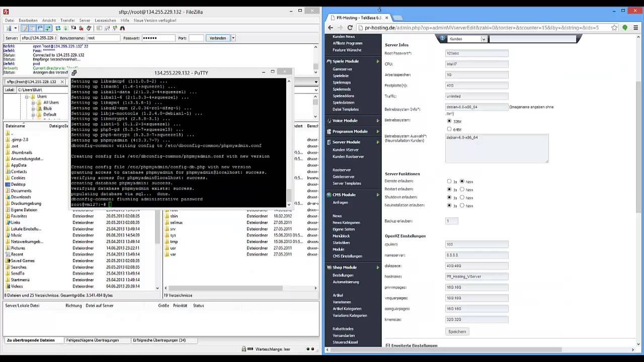Toggle queue processing icon in FileZilla
Screen dimensions: 644x362
tap(66, 28)
